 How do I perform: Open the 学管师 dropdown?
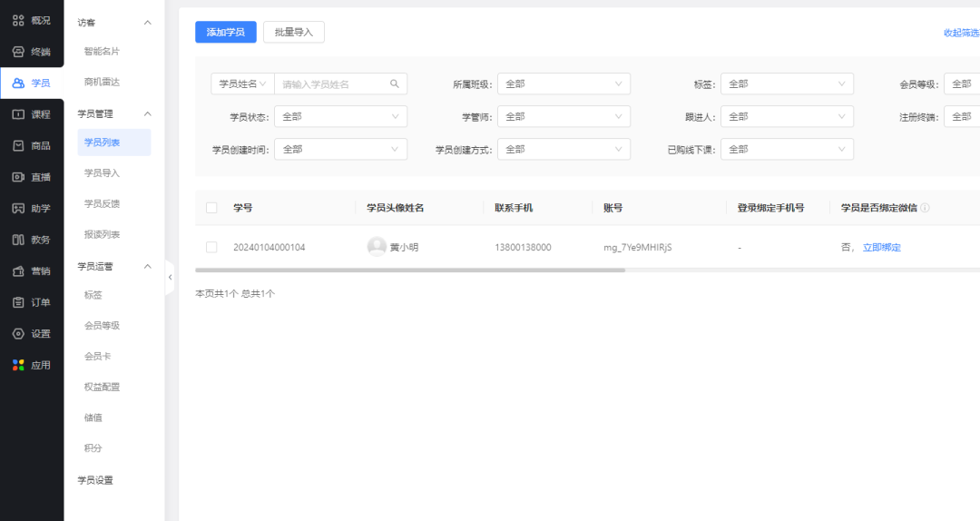tap(563, 116)
